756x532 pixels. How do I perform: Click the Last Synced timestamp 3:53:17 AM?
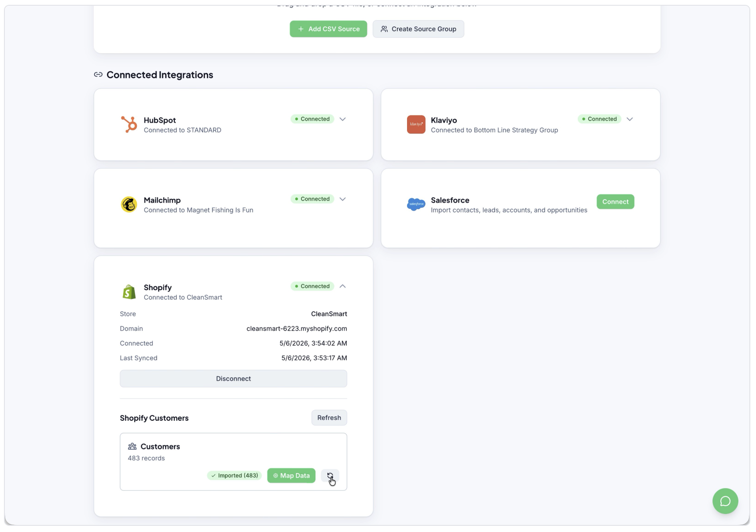(x=314, y=358)
